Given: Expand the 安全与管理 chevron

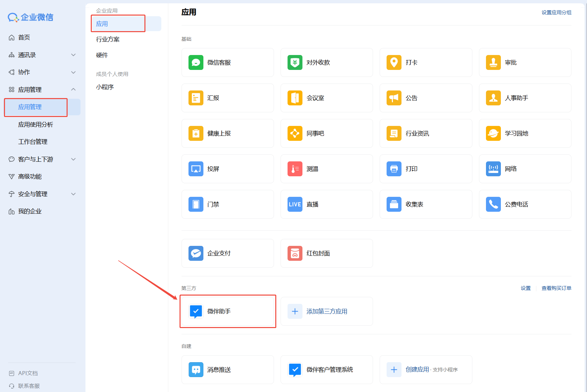Looking at the screenshot, I should (x=74, y=194).
